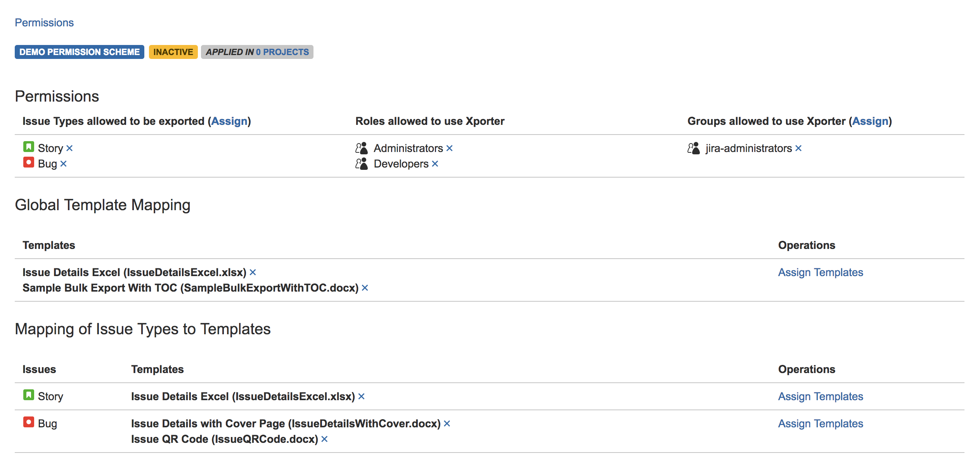Remove Issue Details Excel from Story mapping
This screenshot has height=463, width=980.
[361, 397]
